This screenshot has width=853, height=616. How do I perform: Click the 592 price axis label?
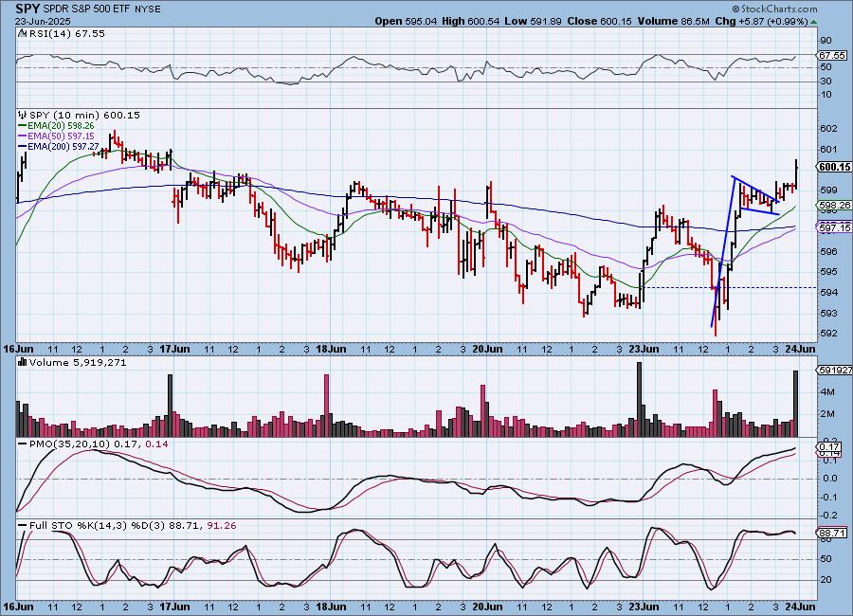pos(828,333)
